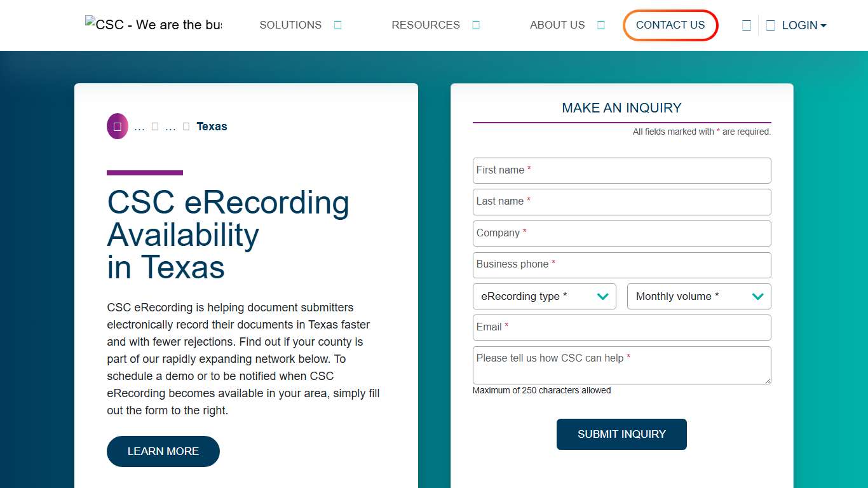Open the ABOUT US menu
The width and height of the screenshot is (868, 488).
click(557, 25)
